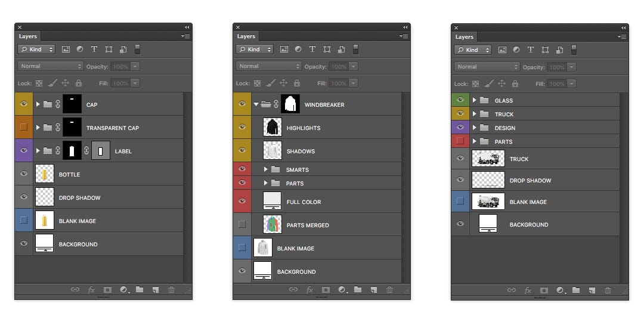Click pixel layer filter icon in left panel
644x328 pixels.
point(66,49)
